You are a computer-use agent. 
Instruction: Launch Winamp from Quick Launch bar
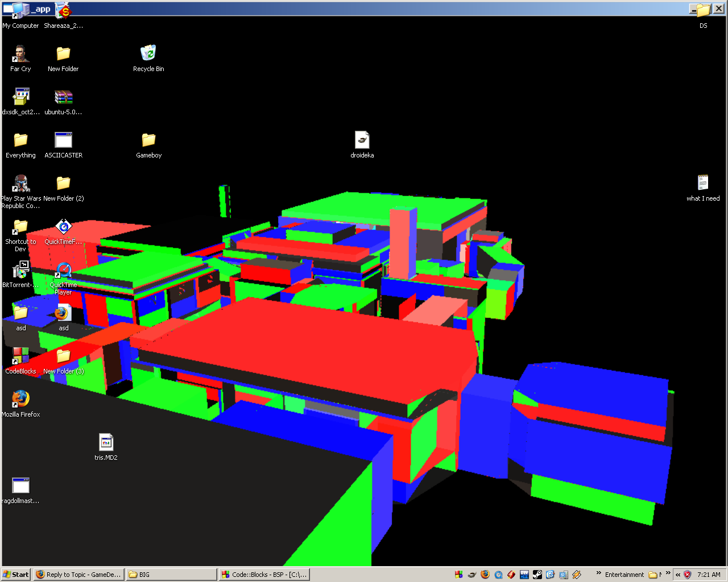pos(577,575)
